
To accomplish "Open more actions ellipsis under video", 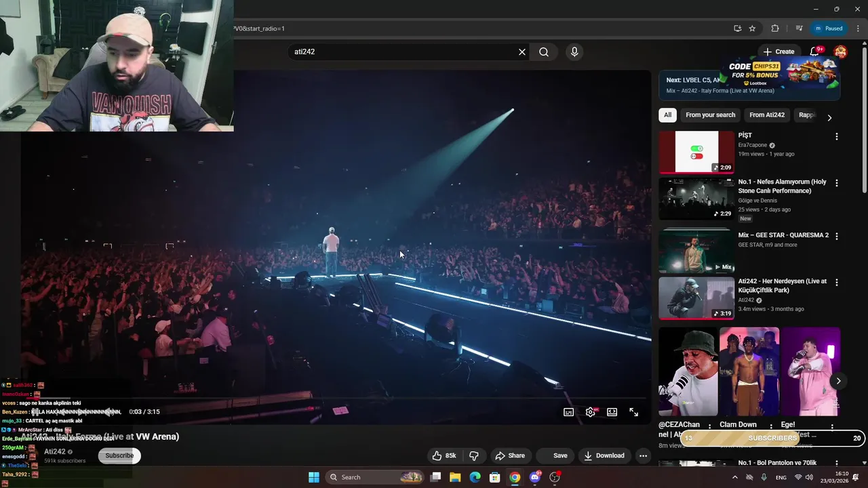I will [643, 455].
